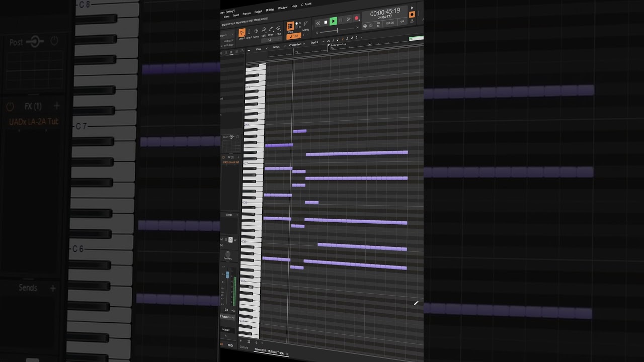Click the Assist search field

pyautogui.click(x=307, y=4)
